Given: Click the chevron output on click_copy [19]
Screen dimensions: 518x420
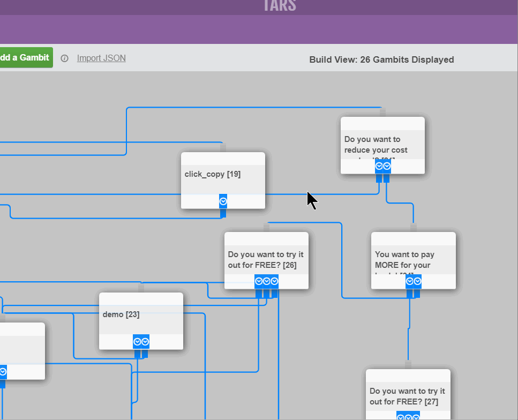Looking at the screenshot, I should pyautogui.click(x=223, y=201).
